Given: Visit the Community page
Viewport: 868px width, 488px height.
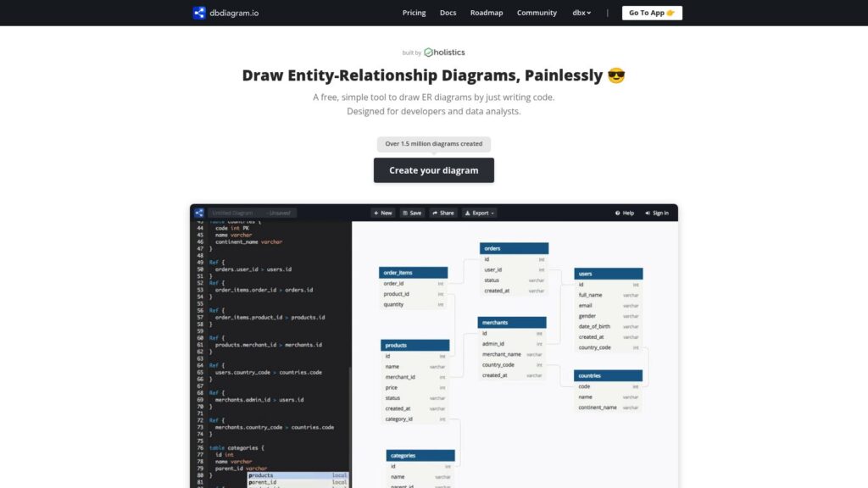Looking at the screenshot, I should 537,13.
